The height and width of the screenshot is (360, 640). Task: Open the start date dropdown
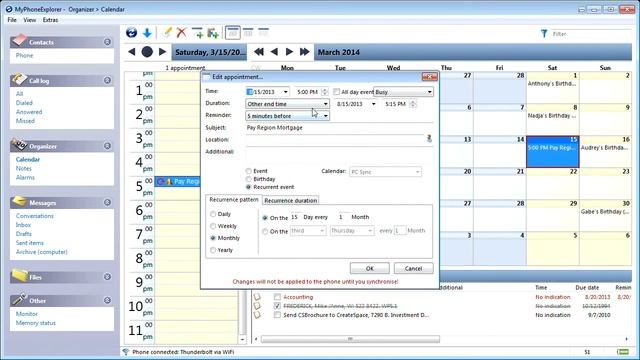coord(285,92)
